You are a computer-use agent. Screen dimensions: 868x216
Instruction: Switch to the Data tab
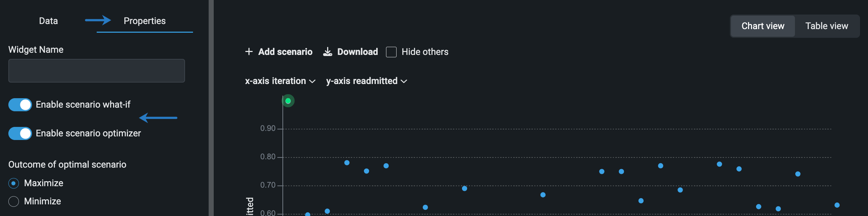[x=48, y=21]
